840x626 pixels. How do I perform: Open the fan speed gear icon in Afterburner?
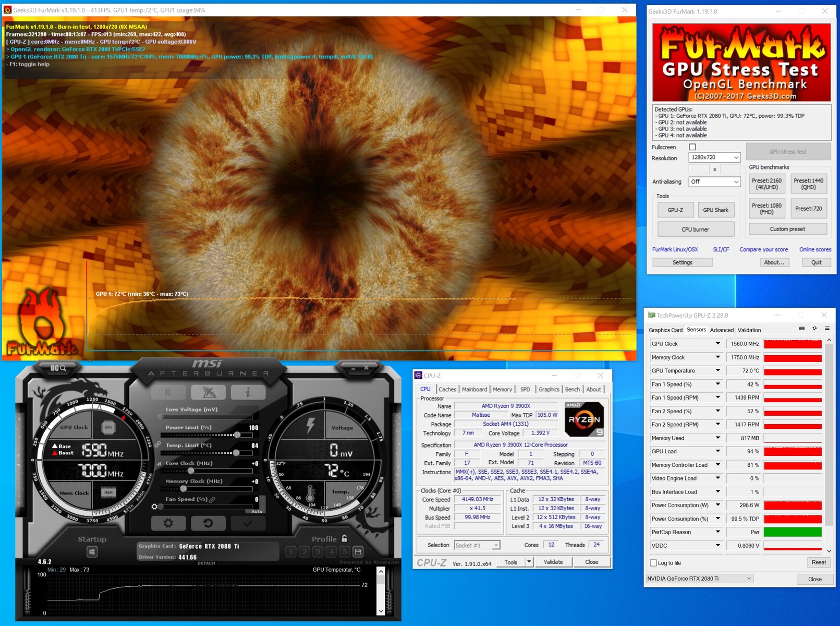click(154, 507)
